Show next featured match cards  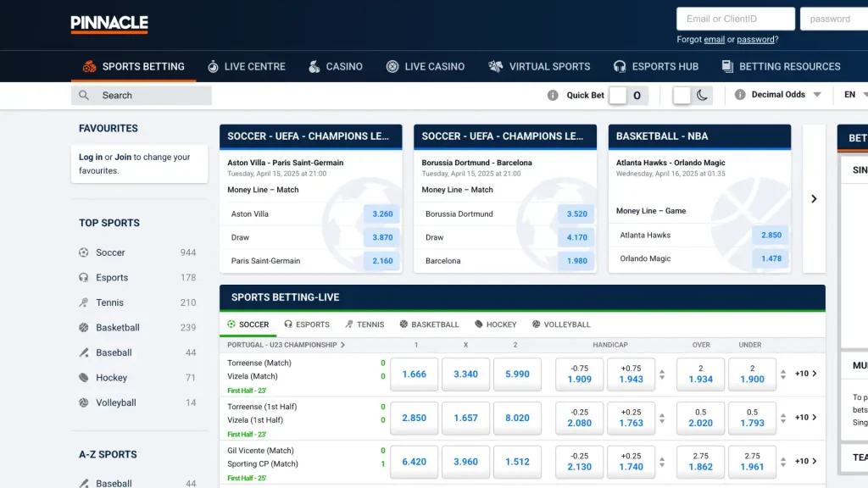(814, 198)
